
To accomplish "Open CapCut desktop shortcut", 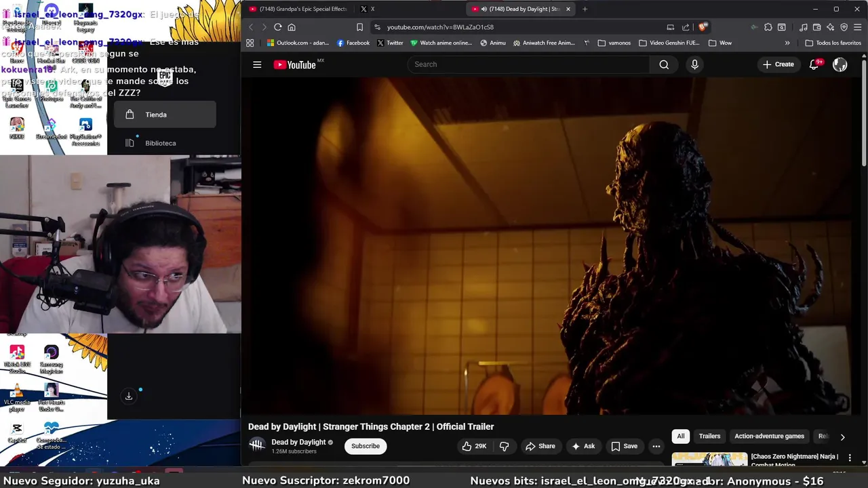I will (x=17, y=432).
